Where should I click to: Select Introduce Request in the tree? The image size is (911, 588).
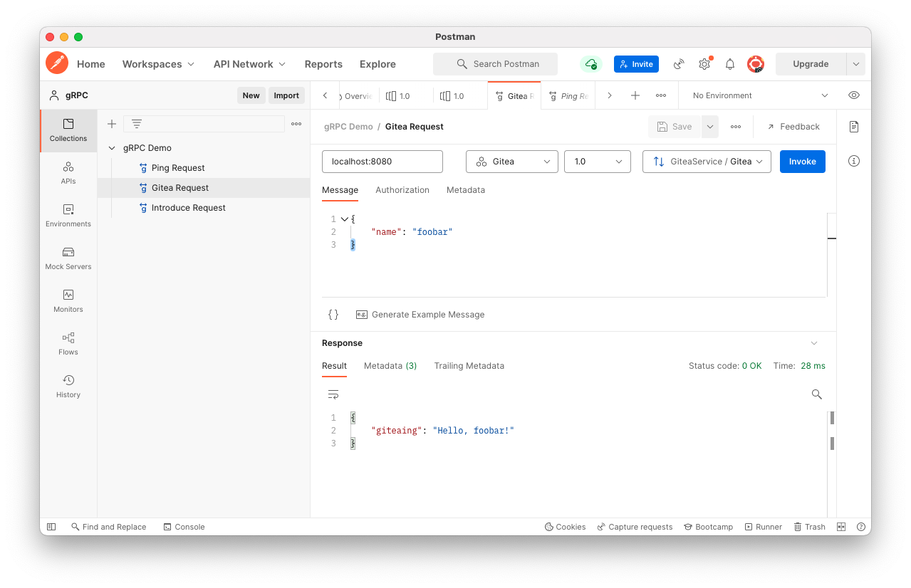(189, 208)
